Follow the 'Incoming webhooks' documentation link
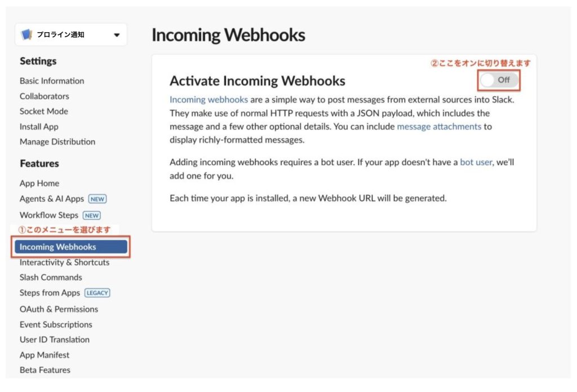This screenshot has height=392, width=577. click(208, 100)
